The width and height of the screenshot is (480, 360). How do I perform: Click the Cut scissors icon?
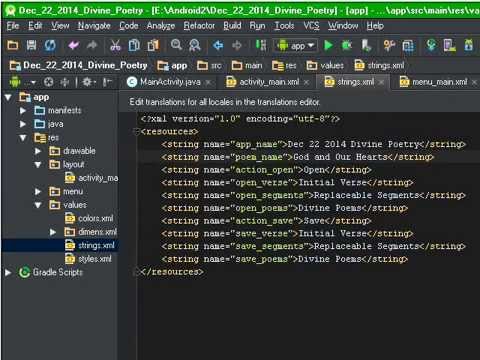click(115, 45)
